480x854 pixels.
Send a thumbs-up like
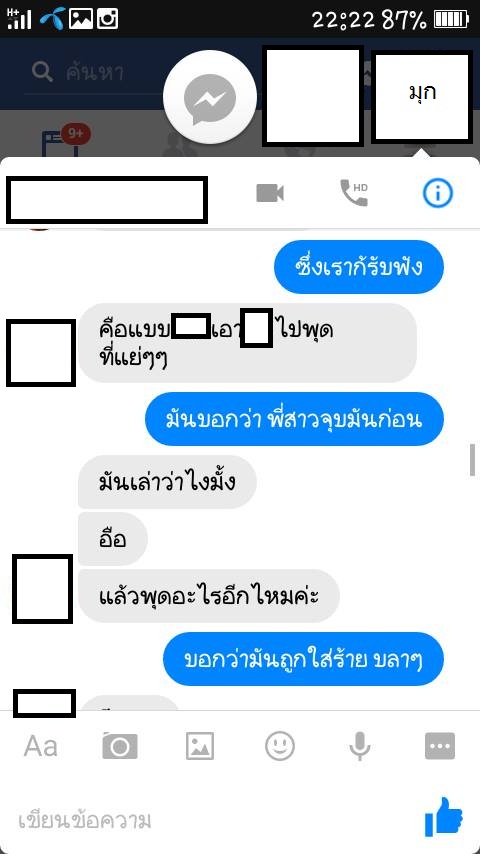click(x=443, y=817)
